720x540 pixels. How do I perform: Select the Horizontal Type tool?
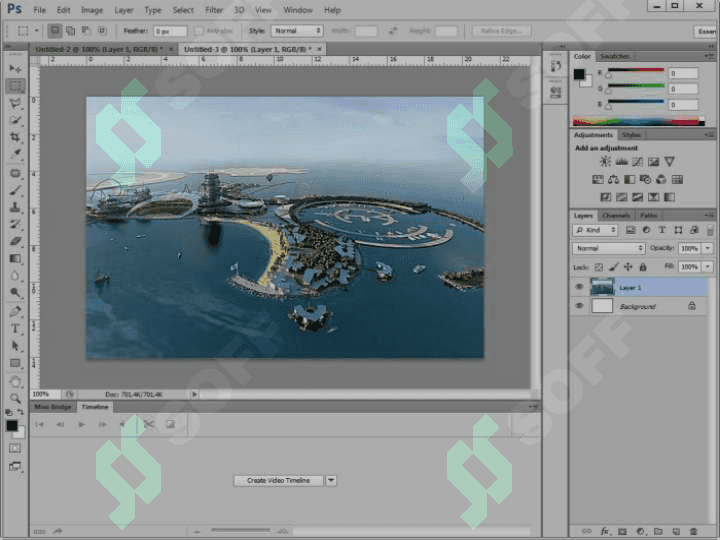click(x=15, y=329)
